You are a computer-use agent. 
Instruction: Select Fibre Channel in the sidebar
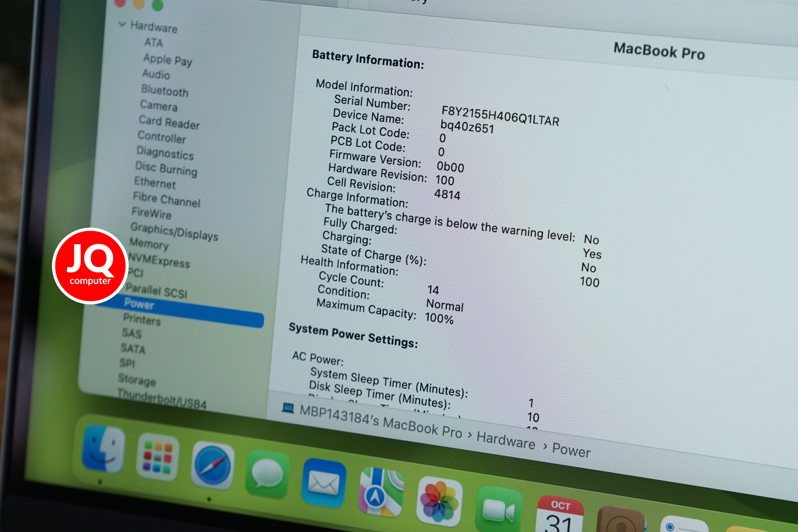pyautogui.click(x=166, y=199)
